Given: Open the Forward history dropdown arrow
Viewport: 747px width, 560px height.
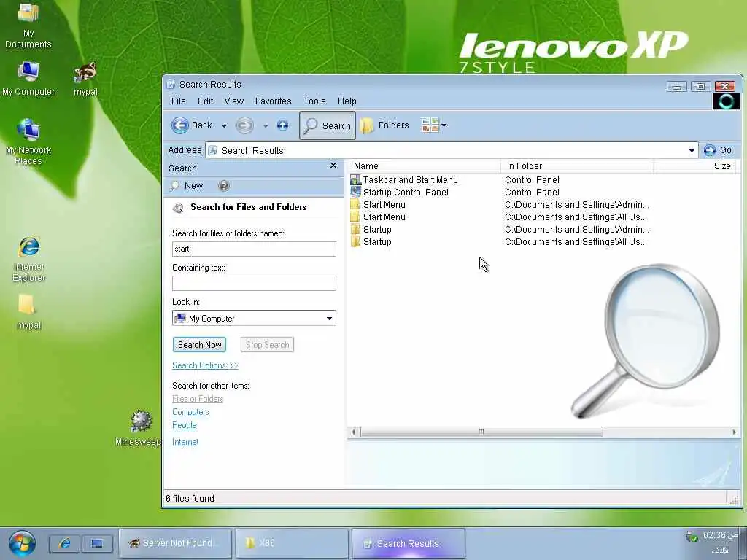Looking at the screenshot, I should pyautogui.click(x=266, y=125).
